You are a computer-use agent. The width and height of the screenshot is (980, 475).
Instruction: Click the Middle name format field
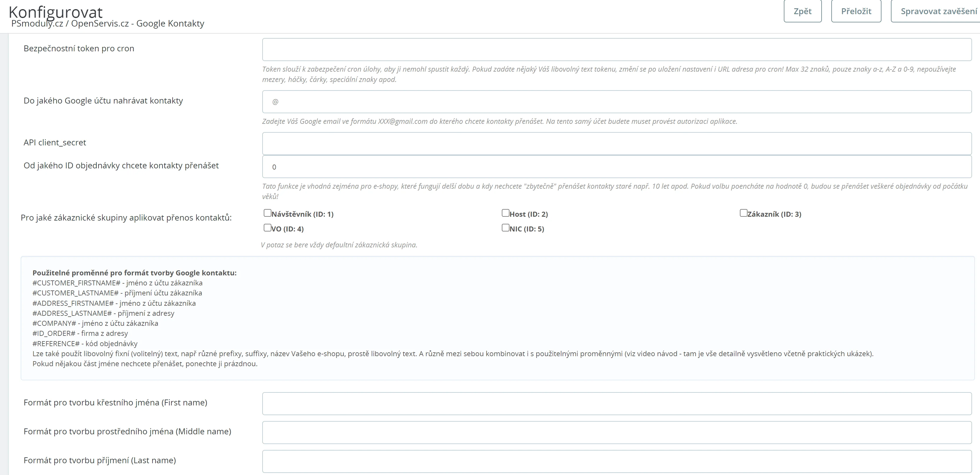point(616,433)
